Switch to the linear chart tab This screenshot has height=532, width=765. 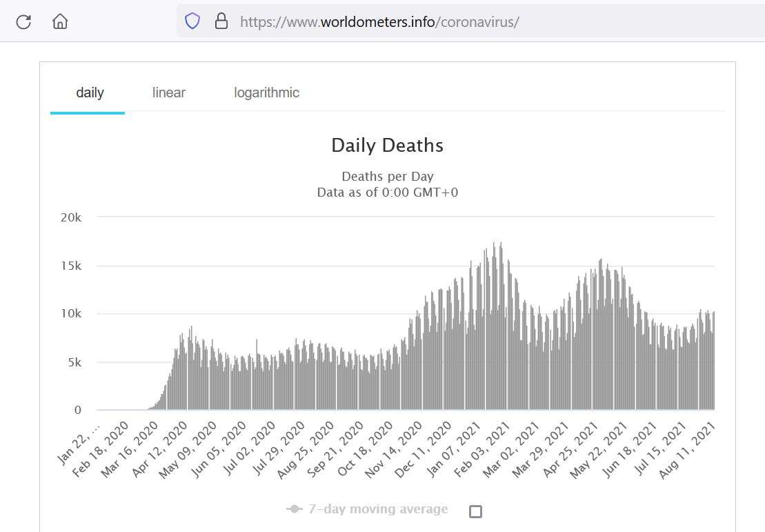pyautogui.click(x=169, y=92)
